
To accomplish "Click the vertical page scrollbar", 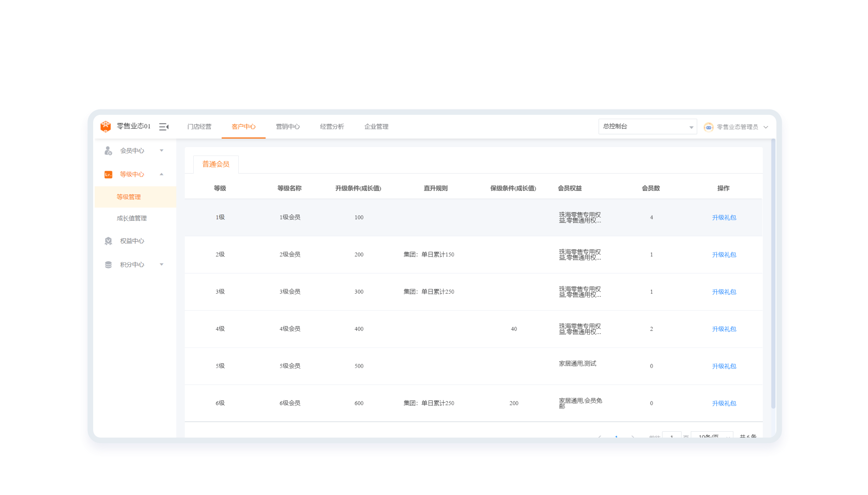I will click(x=773, y=273).
